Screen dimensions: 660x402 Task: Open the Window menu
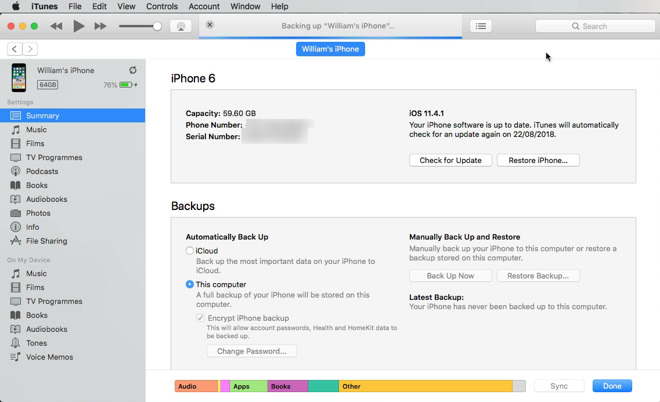pos(245,6)
